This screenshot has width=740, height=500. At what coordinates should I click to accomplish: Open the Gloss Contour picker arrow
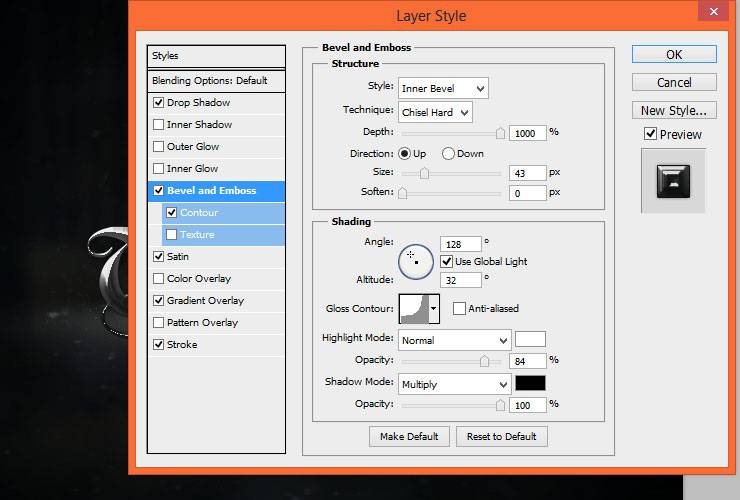coord(434,309)
